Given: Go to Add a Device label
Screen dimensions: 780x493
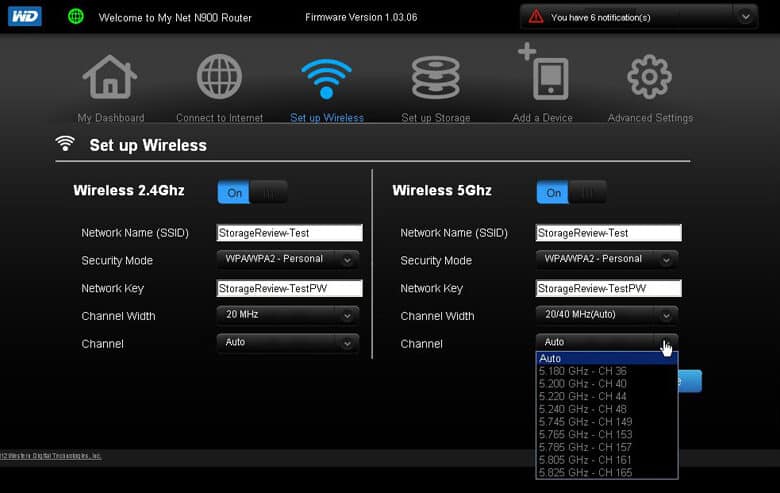Looking at the screenshot, I should [543, 118].
